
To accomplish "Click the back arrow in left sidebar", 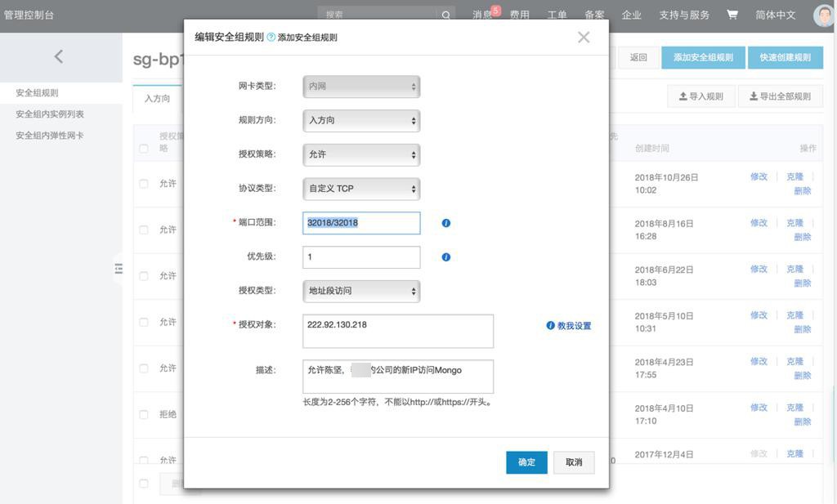I will click(x=58, y=56).
